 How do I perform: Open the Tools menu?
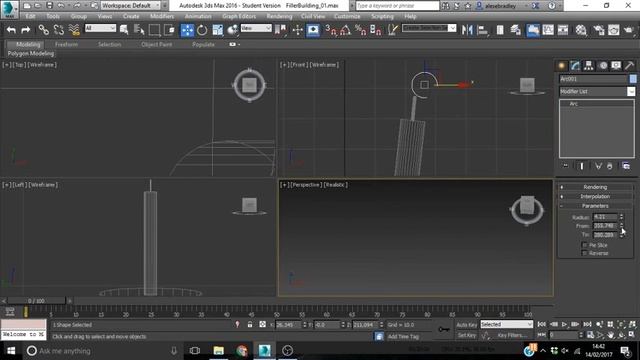[x=53, y=16]
